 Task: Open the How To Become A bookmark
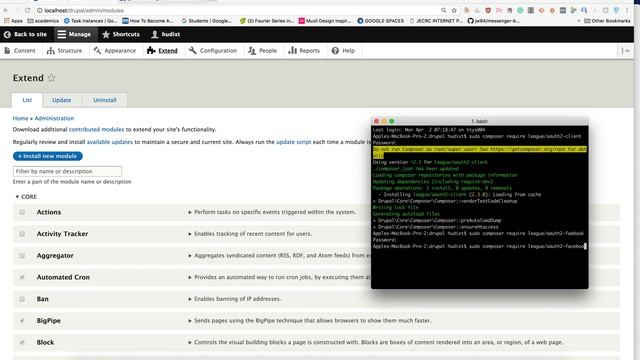[x=148, y=21]
